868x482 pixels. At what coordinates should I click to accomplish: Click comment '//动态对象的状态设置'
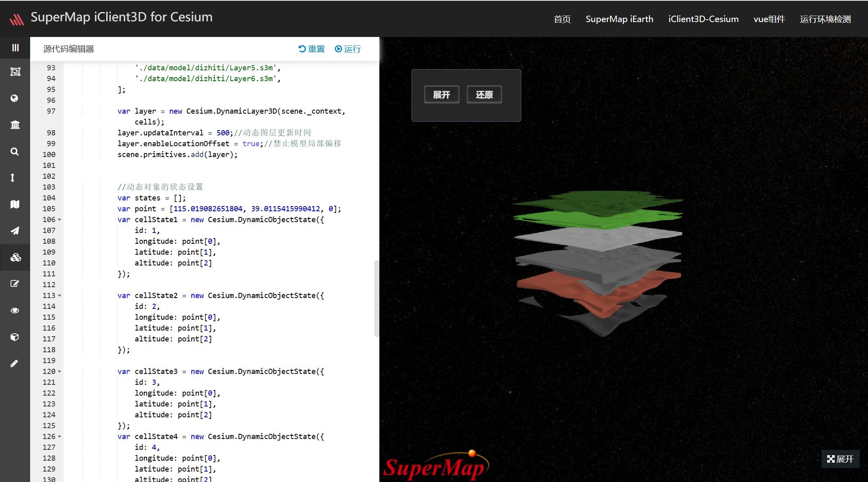point(160,187)
